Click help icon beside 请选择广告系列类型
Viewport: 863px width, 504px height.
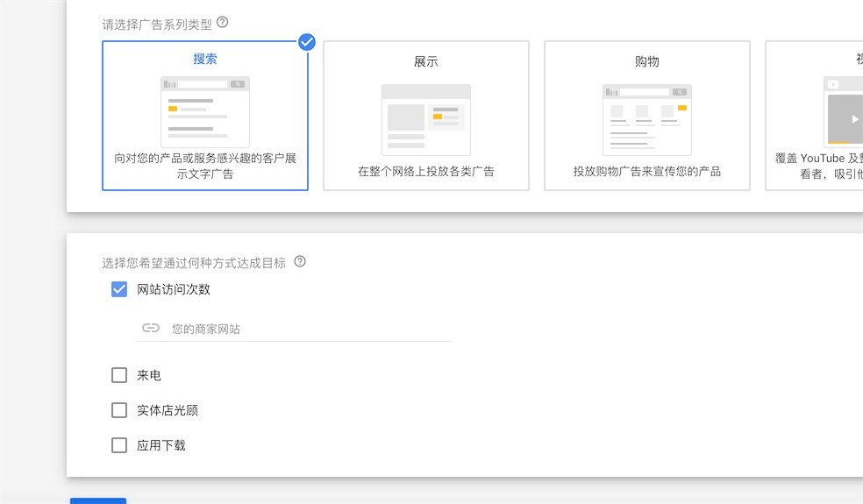[222, 23]
